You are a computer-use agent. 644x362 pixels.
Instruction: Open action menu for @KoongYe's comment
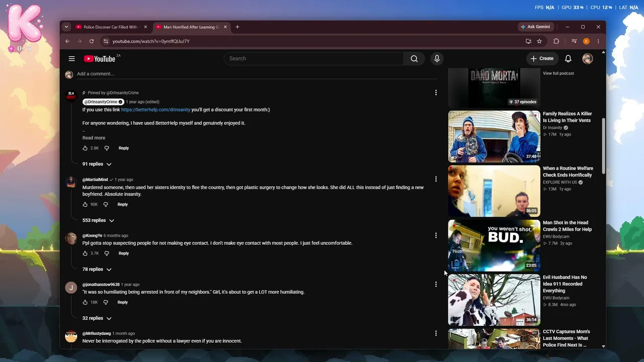pyautogui.click(x=436, y=235)
